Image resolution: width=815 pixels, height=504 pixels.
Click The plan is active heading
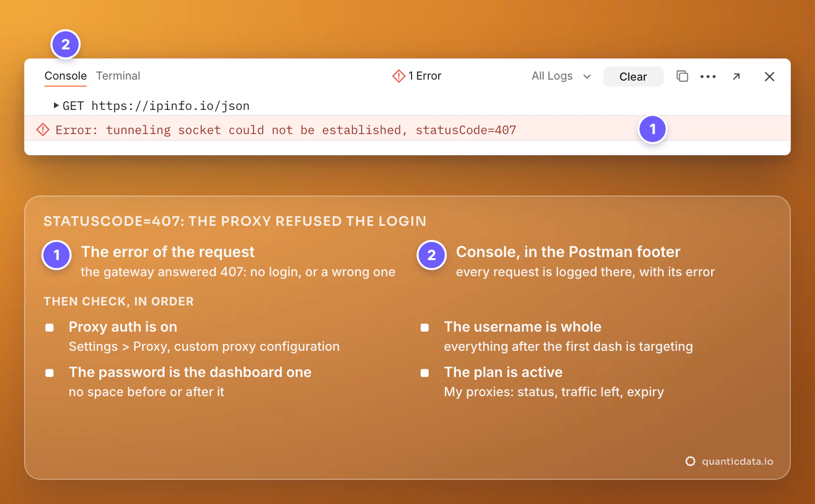coord(503,372)
